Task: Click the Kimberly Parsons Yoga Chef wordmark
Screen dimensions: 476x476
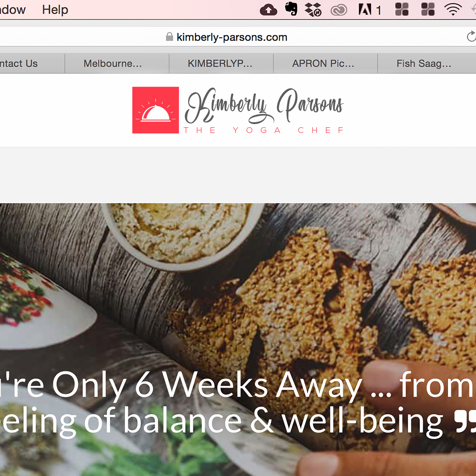Action: (x=264, y=111)
